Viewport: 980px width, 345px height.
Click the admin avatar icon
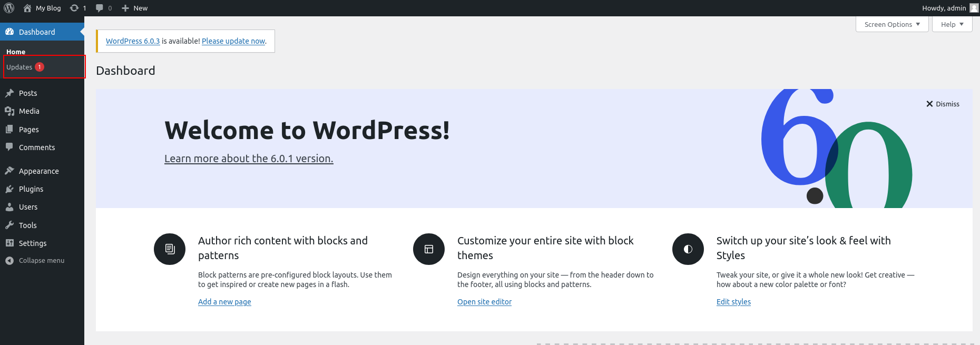tap(974, 8)
